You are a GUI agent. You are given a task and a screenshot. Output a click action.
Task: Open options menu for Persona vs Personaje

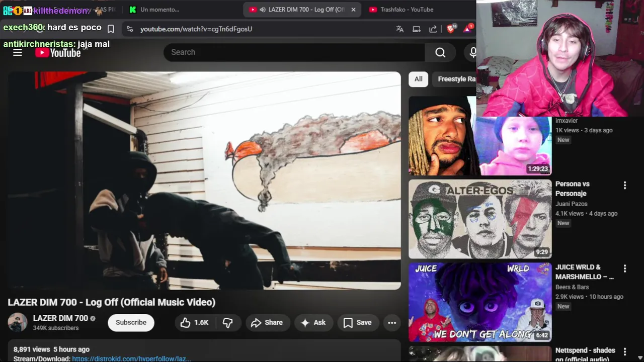(625, 186)
